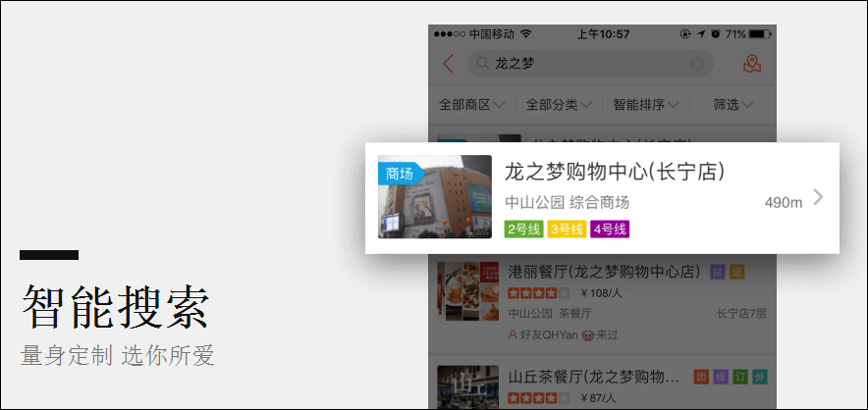Click the yellow 促 badge on 港丽餐厅

coord(737,272)
